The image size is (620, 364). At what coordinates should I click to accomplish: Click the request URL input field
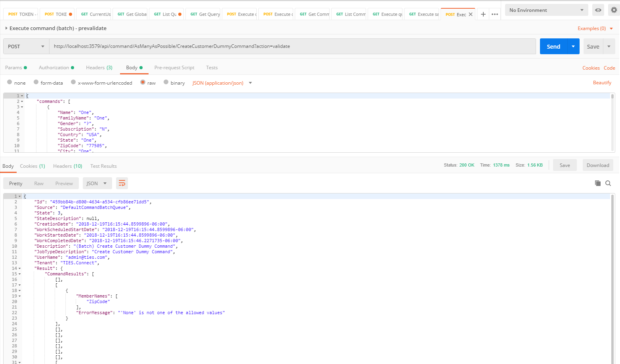click(292, 46)
